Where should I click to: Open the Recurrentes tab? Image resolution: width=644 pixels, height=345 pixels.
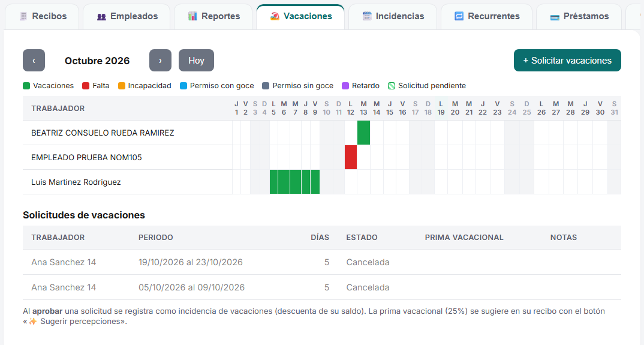point(486,16)
